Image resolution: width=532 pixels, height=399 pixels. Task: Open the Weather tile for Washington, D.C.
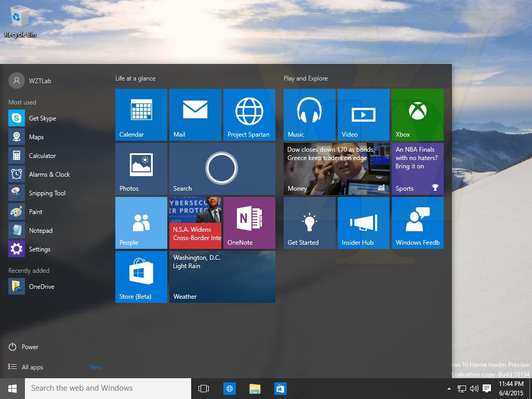tap(222, 276)
